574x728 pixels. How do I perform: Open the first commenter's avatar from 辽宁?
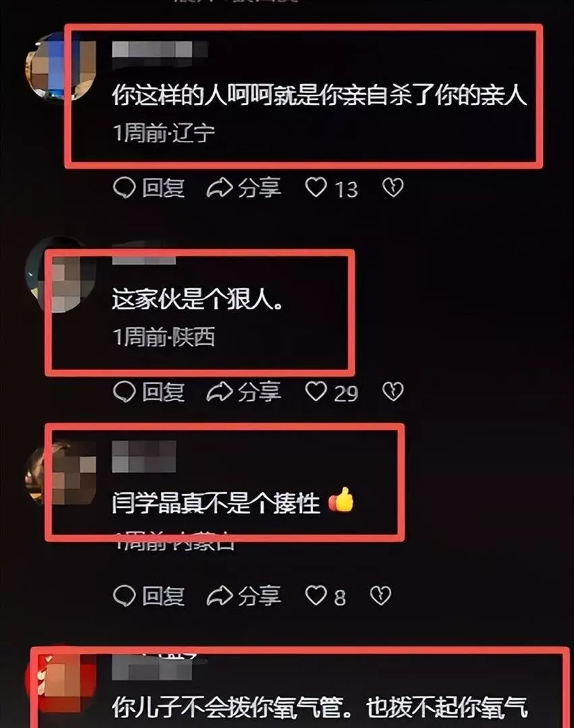[x=61, y=66]
